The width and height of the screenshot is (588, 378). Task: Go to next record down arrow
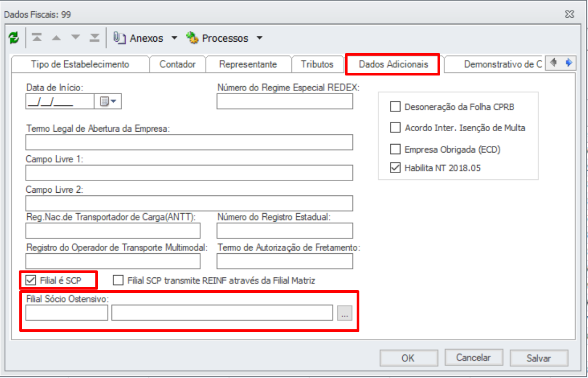click(x=76, y=37)
